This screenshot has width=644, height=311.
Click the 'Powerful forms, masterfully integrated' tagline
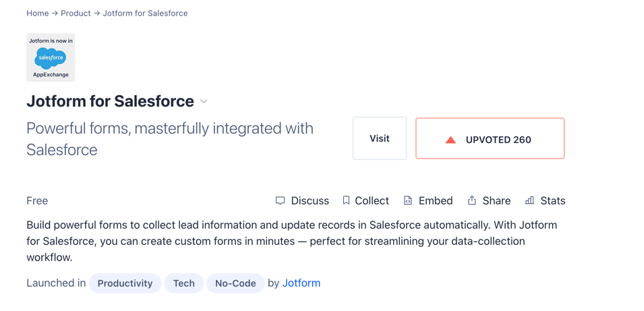pos(170,139)
